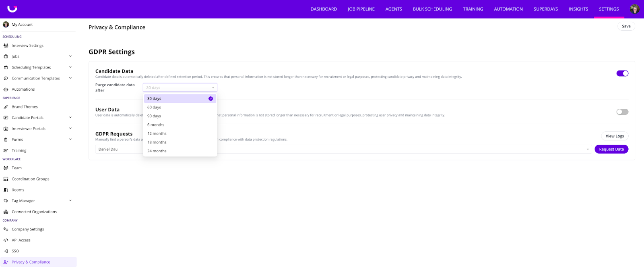Choose the 60 days retention option
Viewport: 644px width, 270px height.
(x=180, y=107)
